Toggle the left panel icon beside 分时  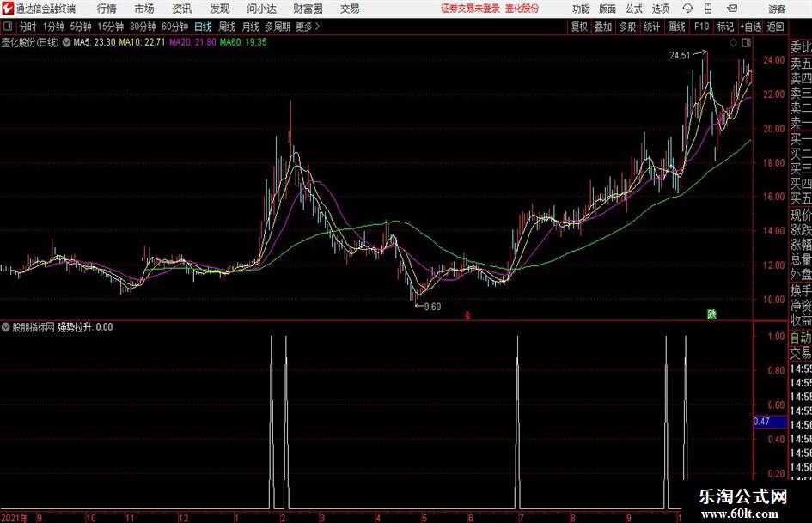tap(7, 27)
